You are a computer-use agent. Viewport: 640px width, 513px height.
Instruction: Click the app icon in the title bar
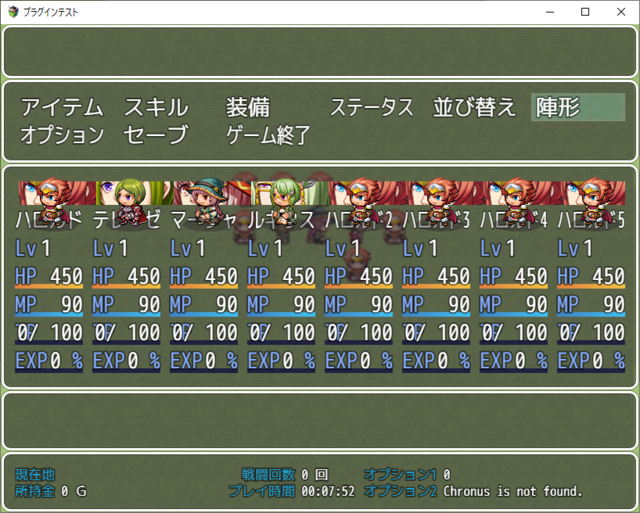(13, 12)
